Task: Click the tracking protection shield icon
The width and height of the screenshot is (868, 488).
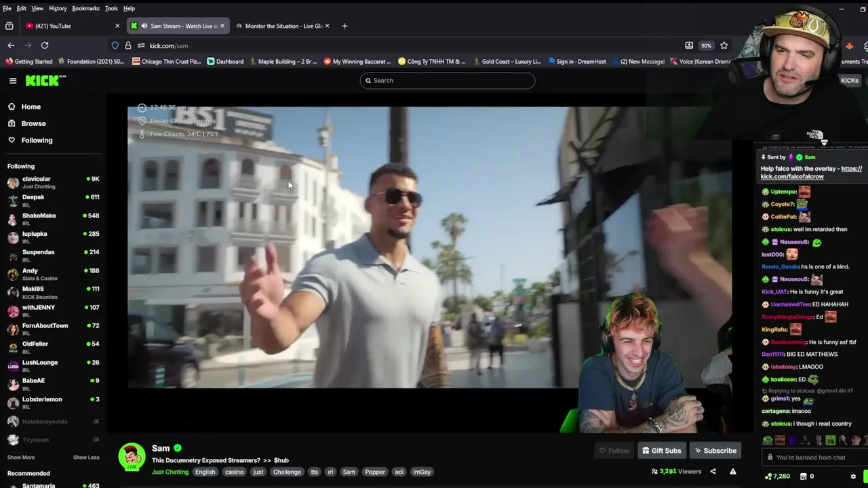Action: 115,45
